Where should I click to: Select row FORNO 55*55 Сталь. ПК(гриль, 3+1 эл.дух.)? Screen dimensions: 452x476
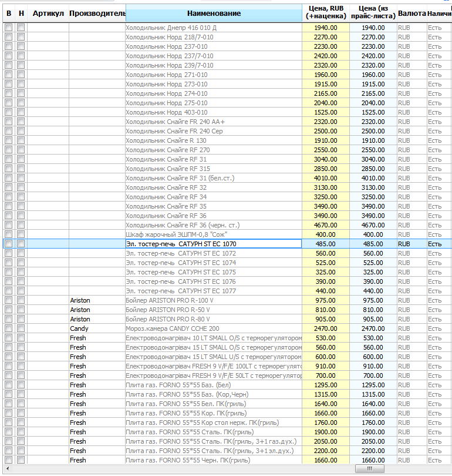click(227, 451)
